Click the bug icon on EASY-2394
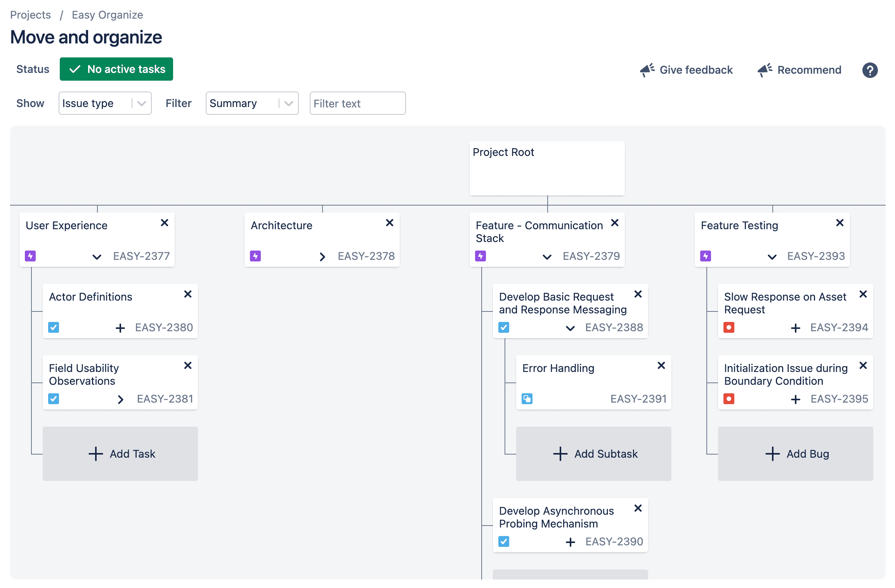The width and height of the screenshot is (895, 588). click(x=729, y=327)
